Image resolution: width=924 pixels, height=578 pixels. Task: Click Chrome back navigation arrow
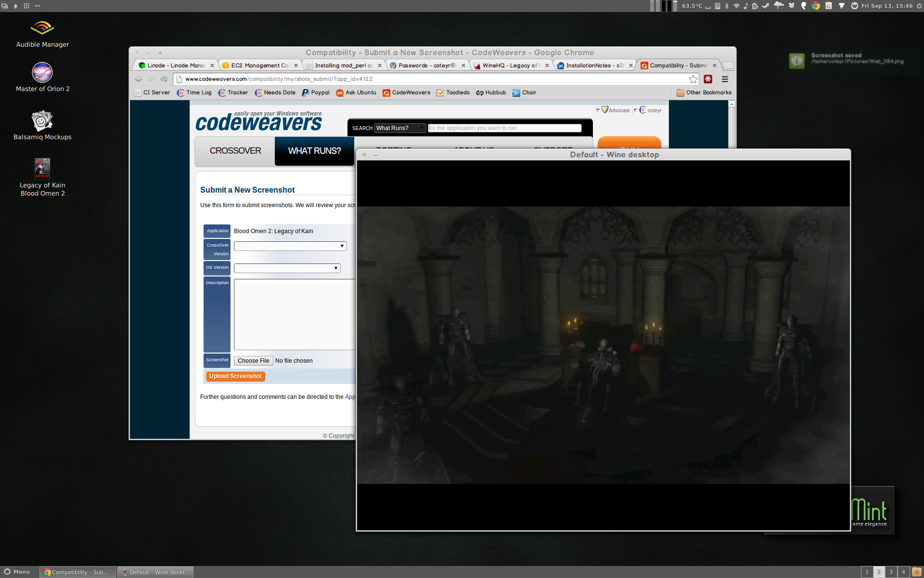[139, 79]
